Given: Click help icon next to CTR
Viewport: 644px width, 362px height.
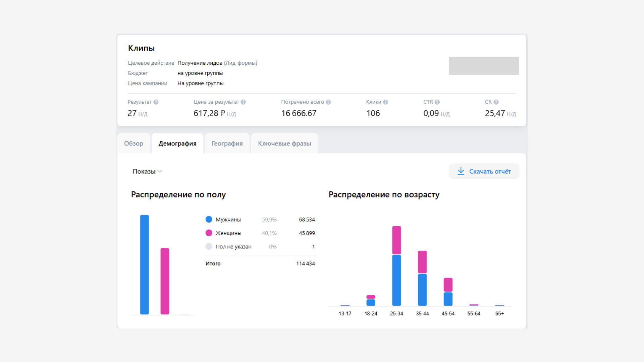Looking at the screenshot, I should [x=437, y=102].
